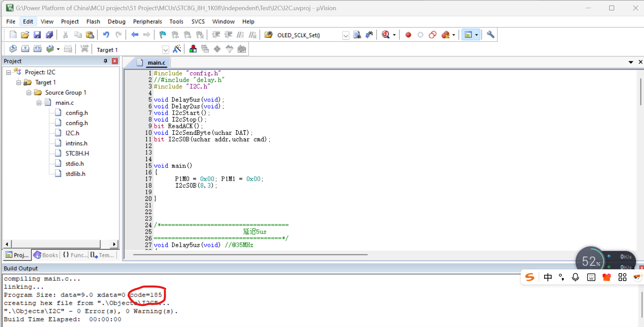Paste from clipboard in the toolbar

click(x=90, y=35)
